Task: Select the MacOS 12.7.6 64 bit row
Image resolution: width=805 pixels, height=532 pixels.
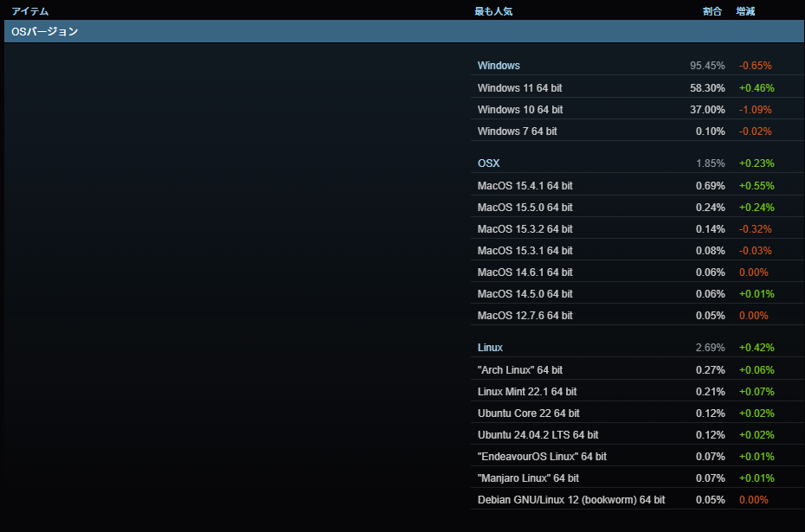Action: pyautogui.click(x=637, y=315)
